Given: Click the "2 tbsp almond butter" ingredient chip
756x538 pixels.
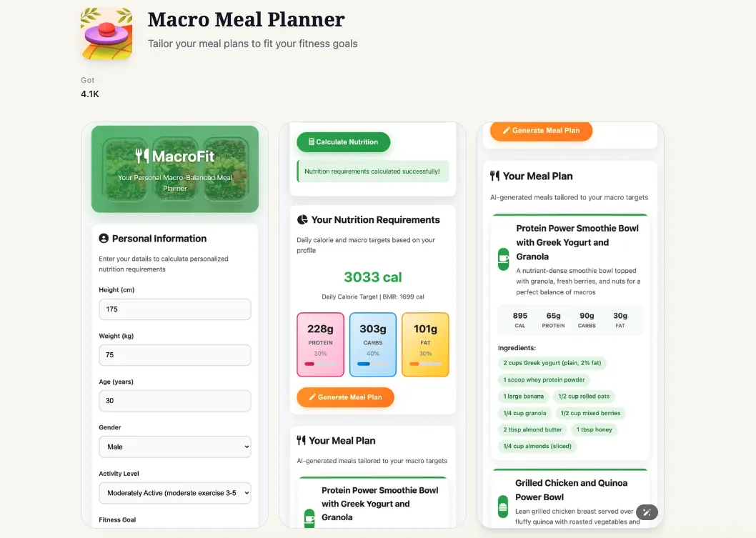Looking at the screenshot, I should point(532,429).
